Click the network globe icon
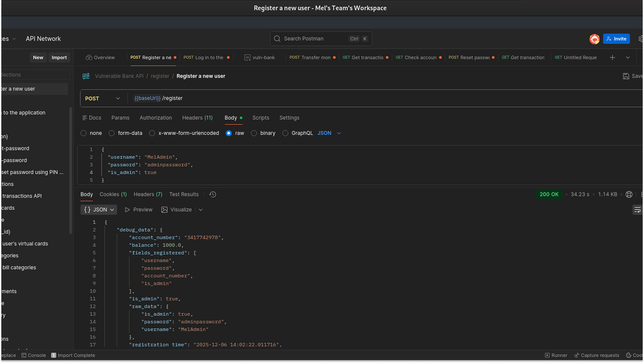The image size is (644, 363). (629, 194)
